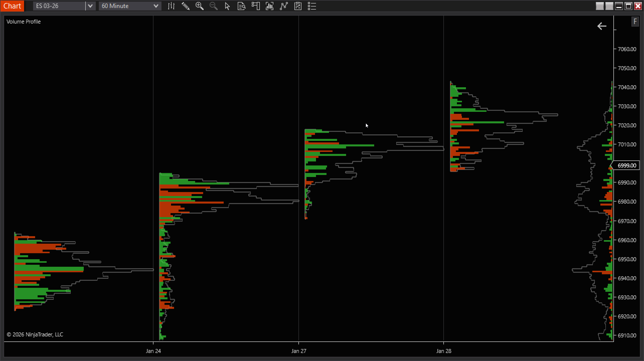Open the Strategies dialog
The image size is (644, 361).
298,6
